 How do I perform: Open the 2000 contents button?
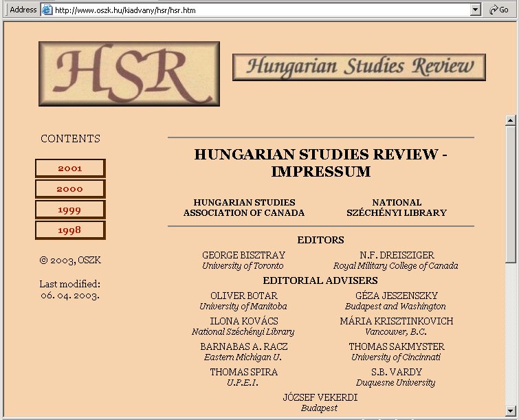[x=70, y=189]
